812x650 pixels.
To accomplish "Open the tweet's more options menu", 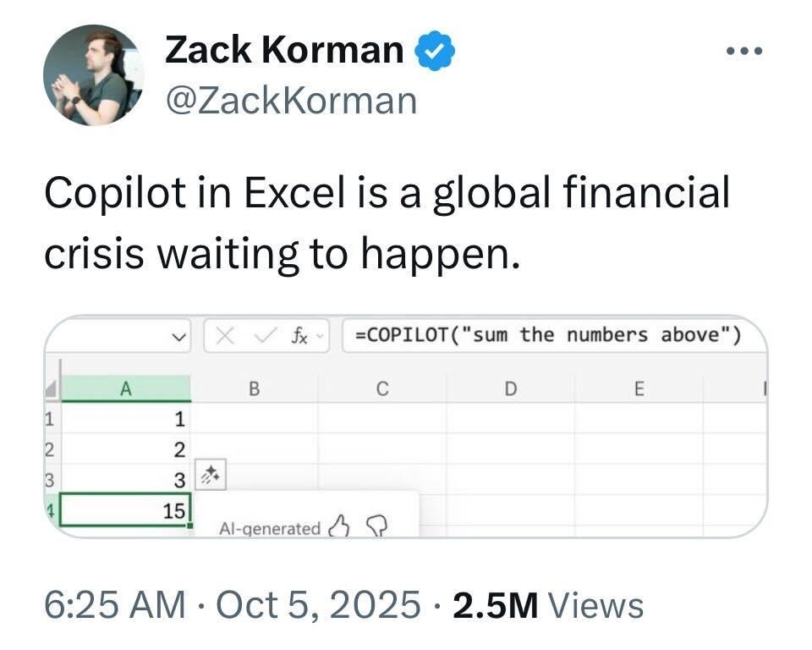I will coord(744,52).
